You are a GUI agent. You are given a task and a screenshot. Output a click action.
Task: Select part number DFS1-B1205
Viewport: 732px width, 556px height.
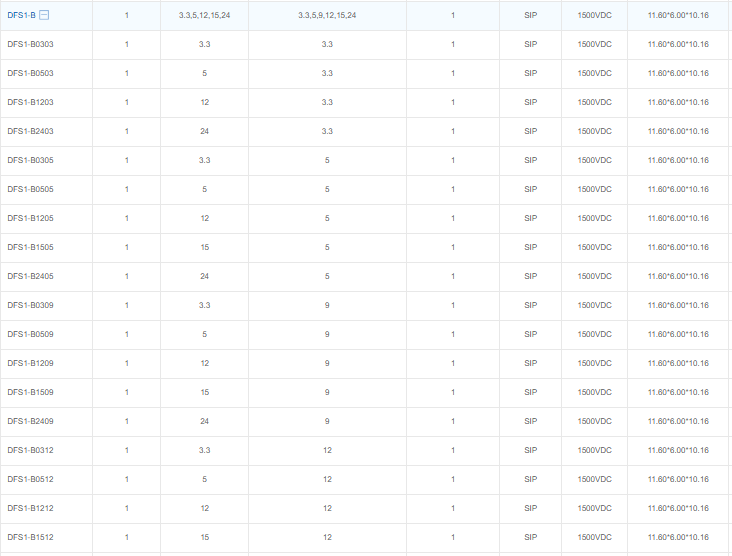point(30,218)
